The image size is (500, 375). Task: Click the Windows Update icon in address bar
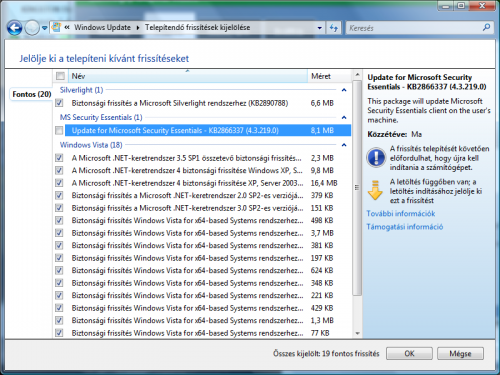[x=56, y=27]
